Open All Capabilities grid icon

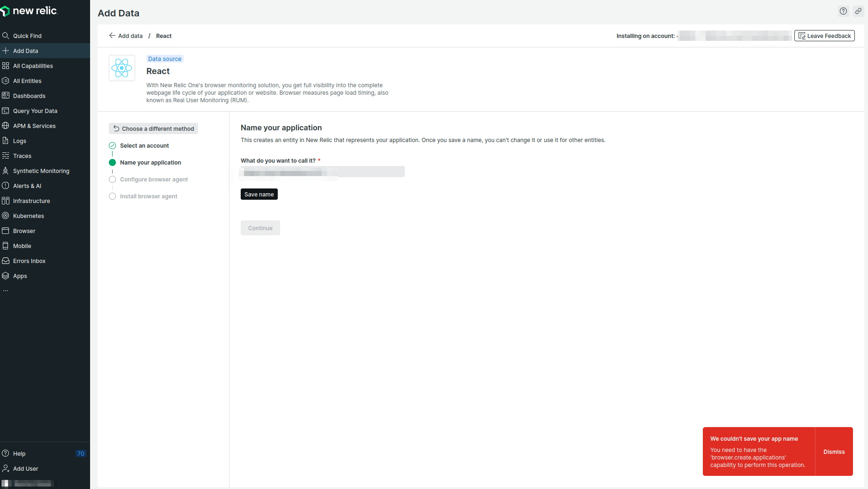[6, 66]
